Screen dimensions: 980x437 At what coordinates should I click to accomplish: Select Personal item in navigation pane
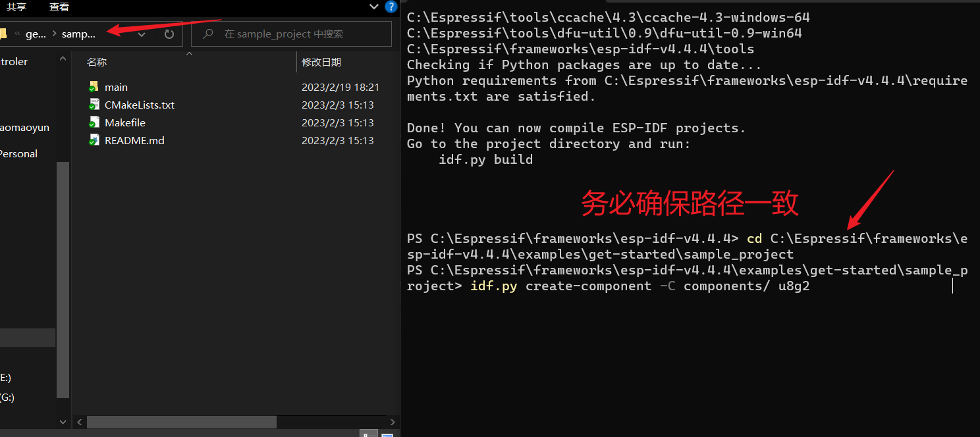pyautogui.click(x=18, y=153)
